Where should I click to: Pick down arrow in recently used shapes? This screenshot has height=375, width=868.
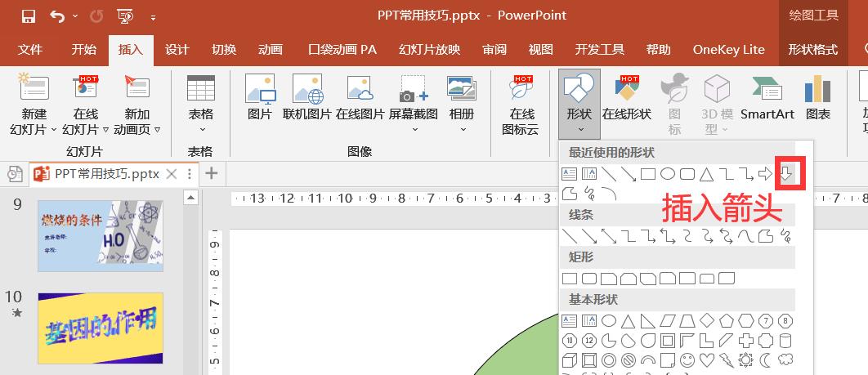[x=786, y=175]
